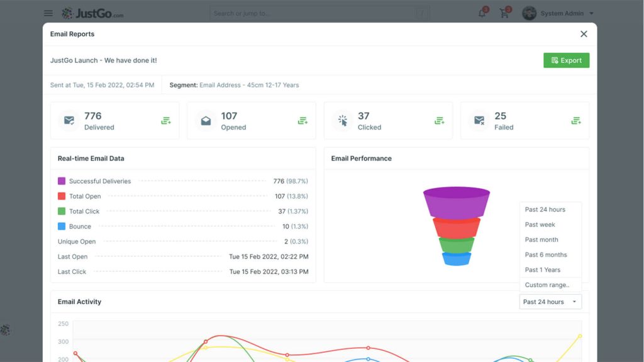The image size is (644, 362).
Task: Open the hamburger menu icon
Action: pos(48,13)
